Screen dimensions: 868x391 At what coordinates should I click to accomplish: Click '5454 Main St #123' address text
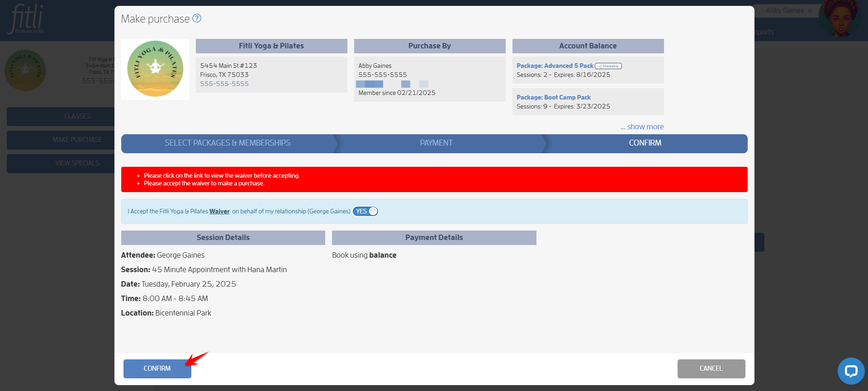click(228, 66)
